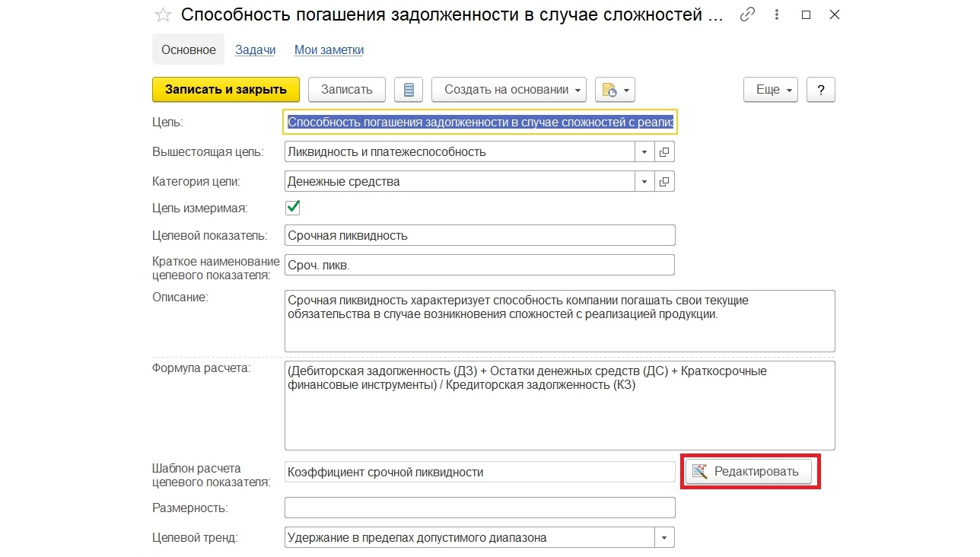
Task: Expand the Вышестоящая цель dropdown list
Action: point(644,151)
